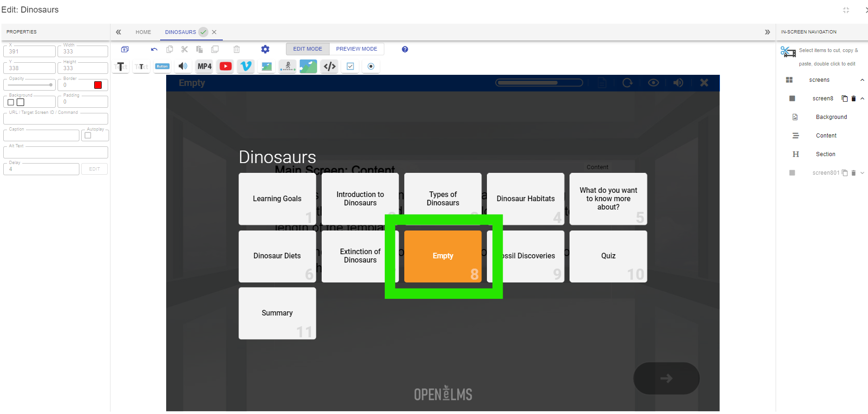868x414 pixels.
Task: Adjust the Opacity slider
Action: [x=31, y=85]
